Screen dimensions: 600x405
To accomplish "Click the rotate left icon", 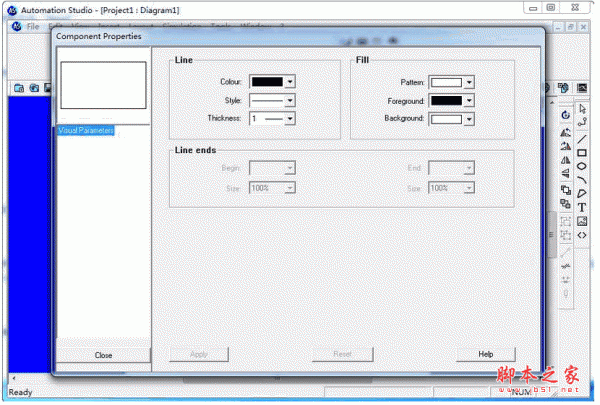I will [x=566, y=132].
